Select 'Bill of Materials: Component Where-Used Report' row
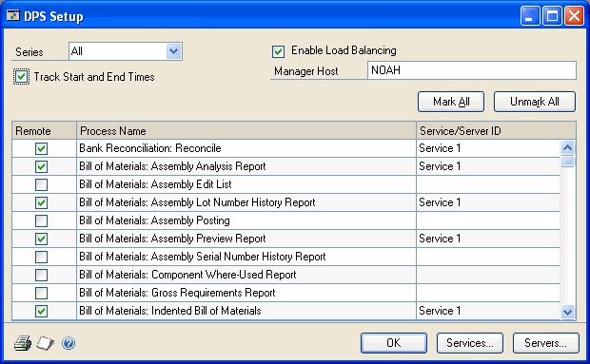 246,275
